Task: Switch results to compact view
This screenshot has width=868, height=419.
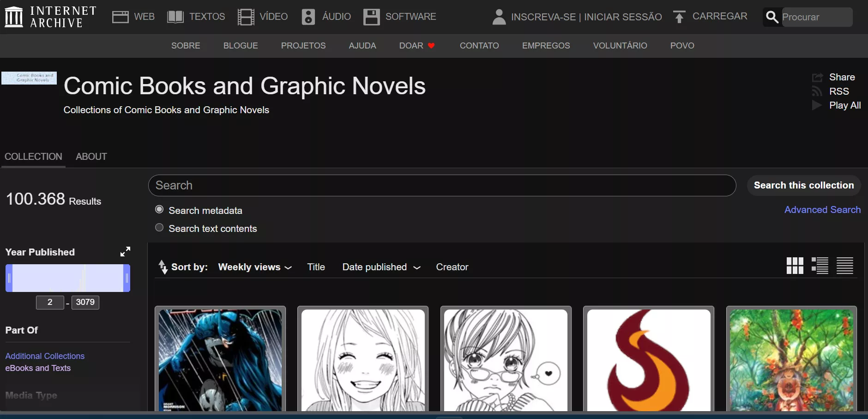Action: tap(845, 266)
